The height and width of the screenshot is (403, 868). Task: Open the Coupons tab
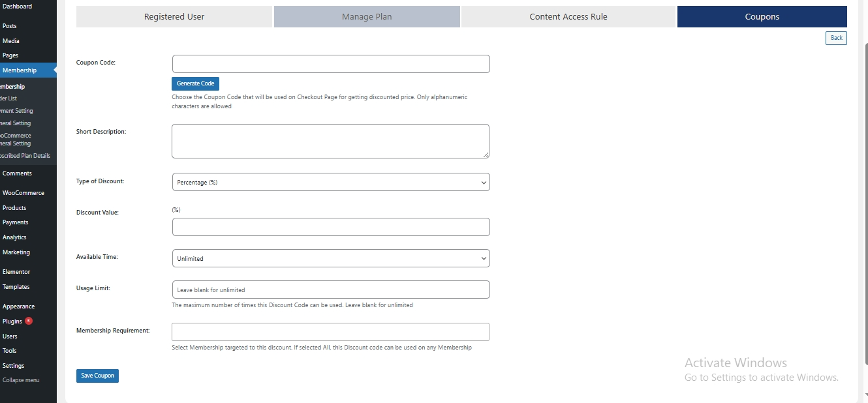[762, 17]
